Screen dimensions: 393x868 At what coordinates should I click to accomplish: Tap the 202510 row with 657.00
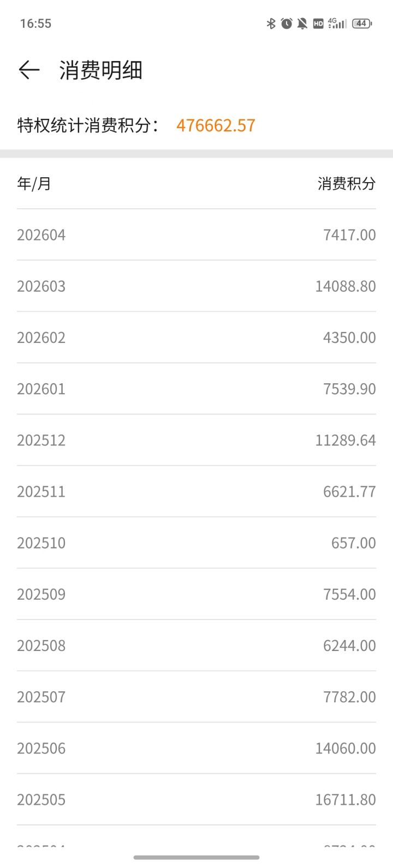196,542
